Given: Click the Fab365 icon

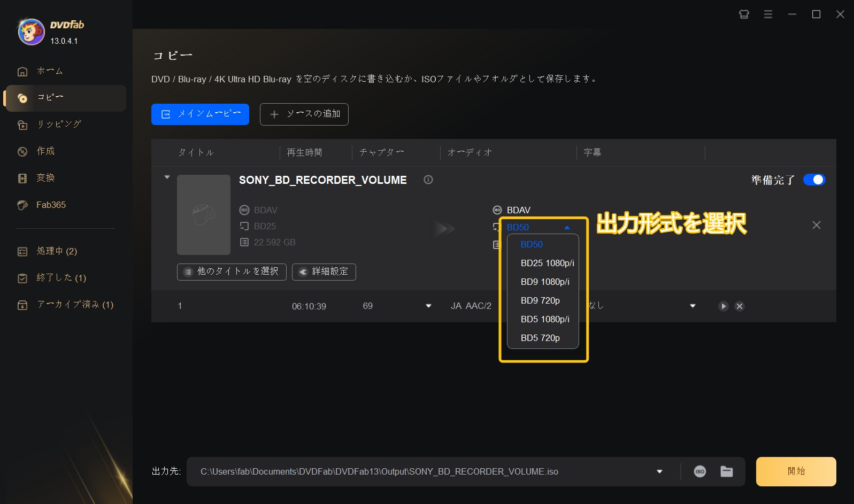Looking at the screenshot, I should (22, 205).
